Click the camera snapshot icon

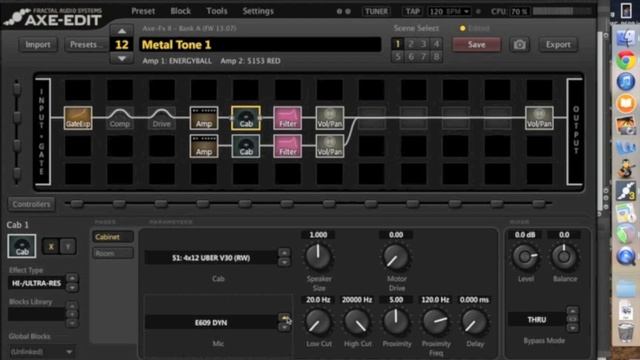[519, 44]
